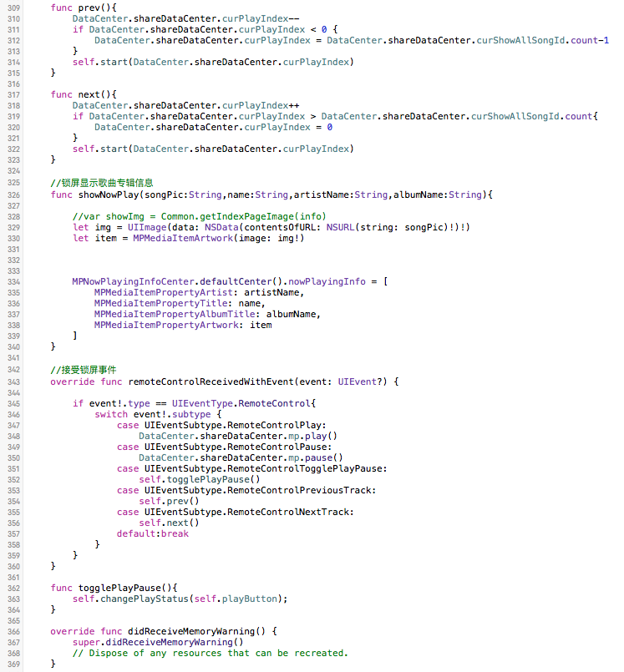Click the self.playButton argument
Image resolution: width=624 pixels, height=672 pixels.
(236, 599)
